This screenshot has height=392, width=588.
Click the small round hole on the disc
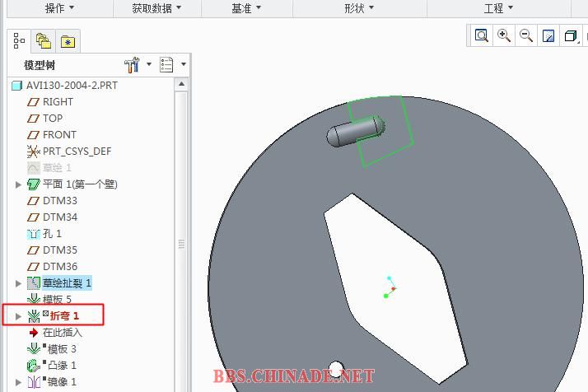[336, 368]
